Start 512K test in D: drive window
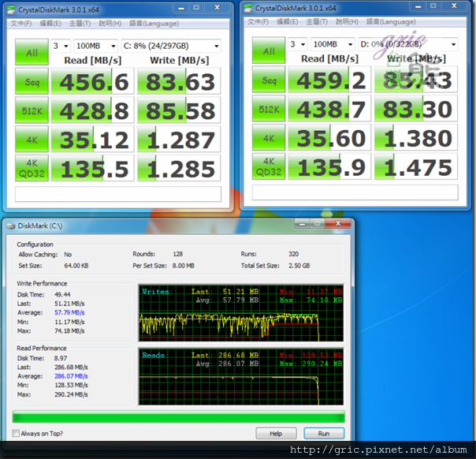 pyautogui.click(x=269, y=108)
